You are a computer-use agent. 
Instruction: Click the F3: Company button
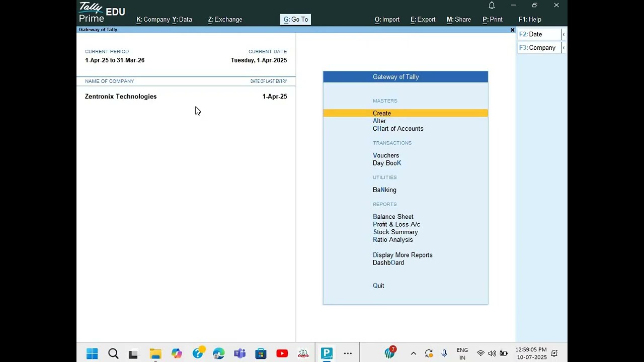539,48
